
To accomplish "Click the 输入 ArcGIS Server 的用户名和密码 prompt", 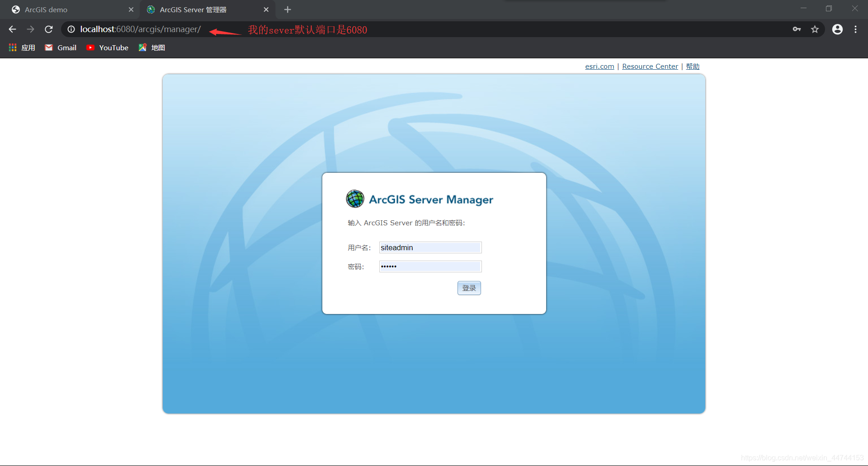I will (406, 223).
